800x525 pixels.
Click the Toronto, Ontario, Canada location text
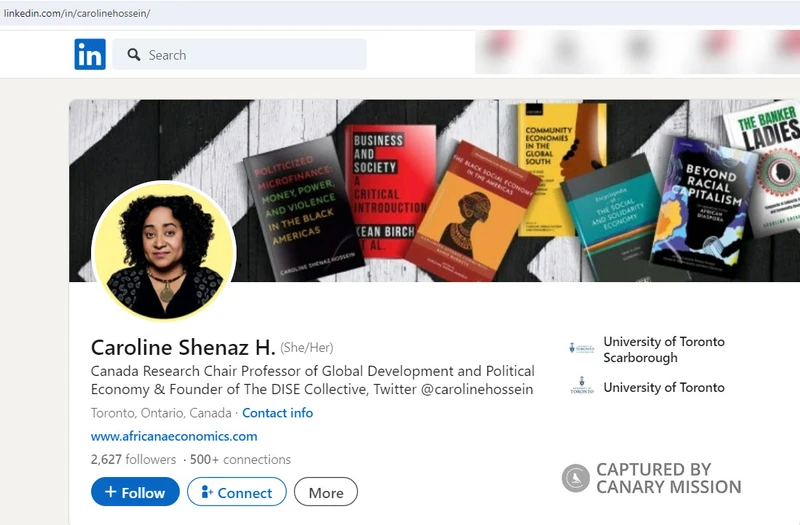(x=161, y=413)
